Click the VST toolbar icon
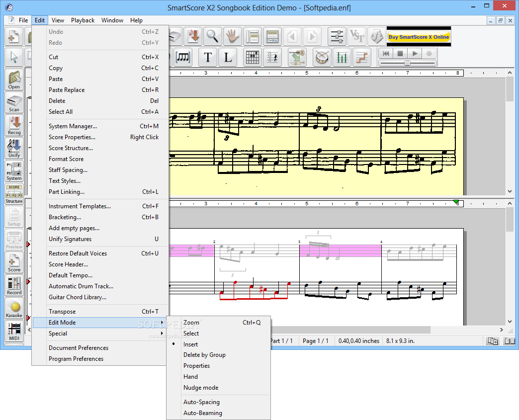Image resolution: width=519 pixels, height=420 pixels. (x=357, y=36)
